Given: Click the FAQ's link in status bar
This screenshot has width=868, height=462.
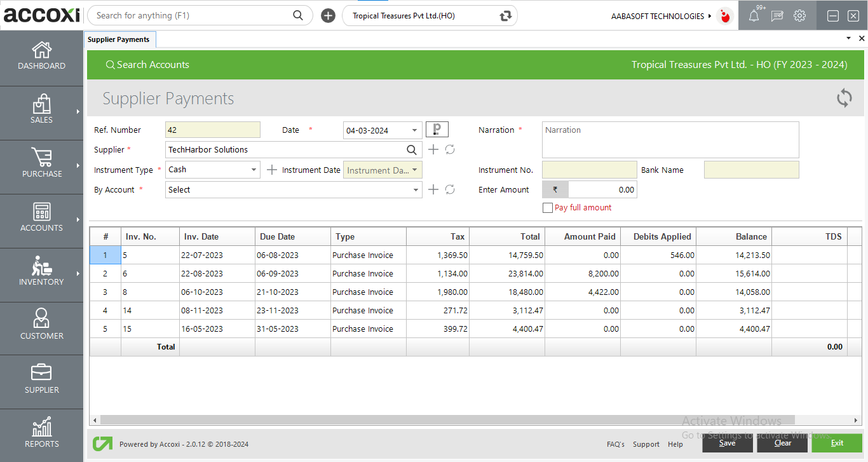Looking at the screenshot, I should pyautogui.click(x=615, y=444).
